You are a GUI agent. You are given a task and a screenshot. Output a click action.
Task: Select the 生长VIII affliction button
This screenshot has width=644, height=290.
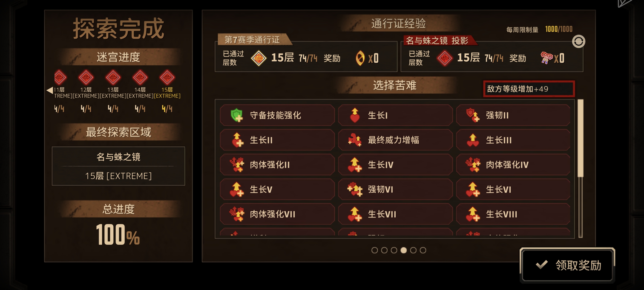513,214
